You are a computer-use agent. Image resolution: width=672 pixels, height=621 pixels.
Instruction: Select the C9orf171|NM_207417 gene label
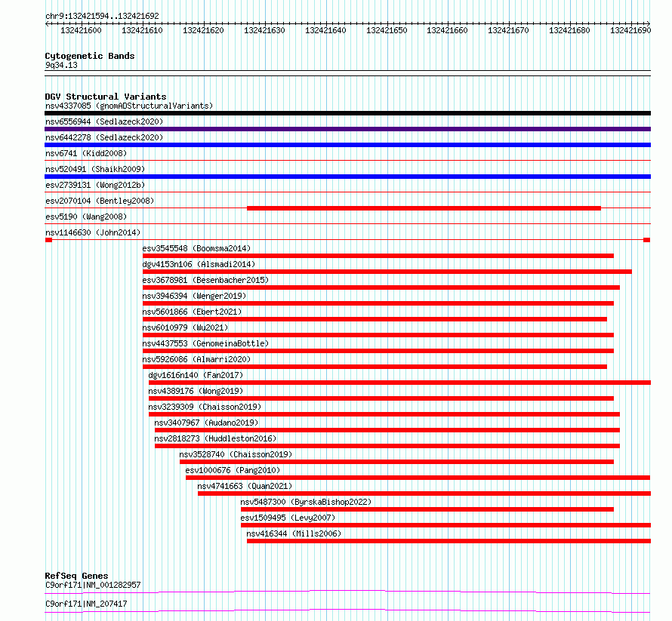coord(86,604)
